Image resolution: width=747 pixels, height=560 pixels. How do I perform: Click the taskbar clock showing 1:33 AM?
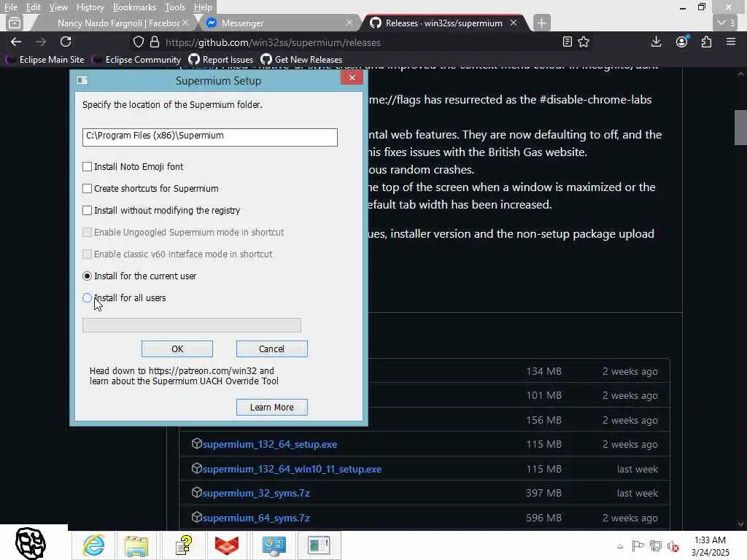(710, 546)
